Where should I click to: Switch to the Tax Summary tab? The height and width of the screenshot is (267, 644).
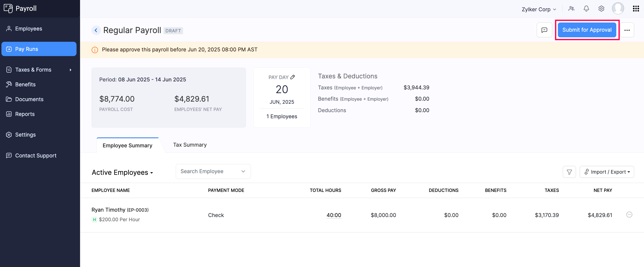pos(190,145)
